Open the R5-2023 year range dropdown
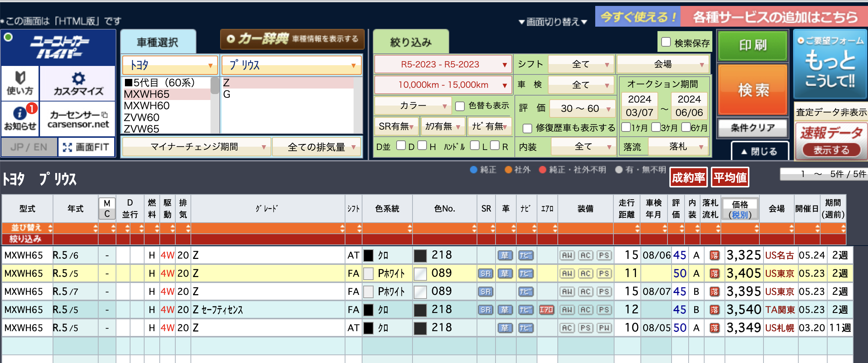 (x=443, y=64)
